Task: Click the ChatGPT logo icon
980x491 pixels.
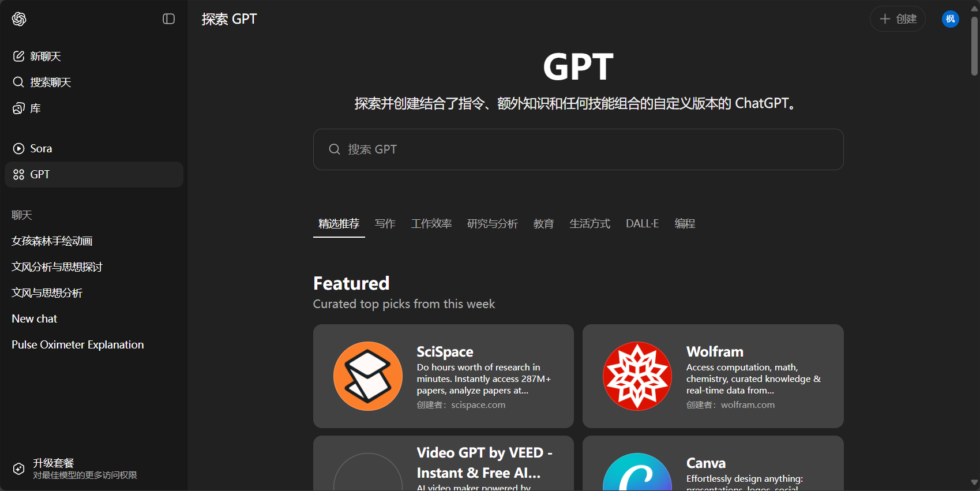Action: [19, 19]
